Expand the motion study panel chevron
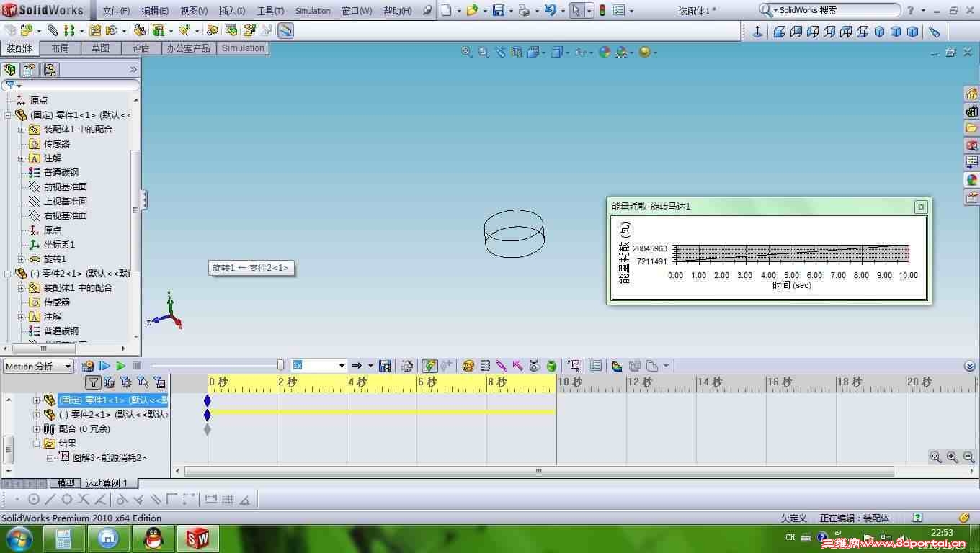Screen dimensions: 980x553 (x=969, y=366)
